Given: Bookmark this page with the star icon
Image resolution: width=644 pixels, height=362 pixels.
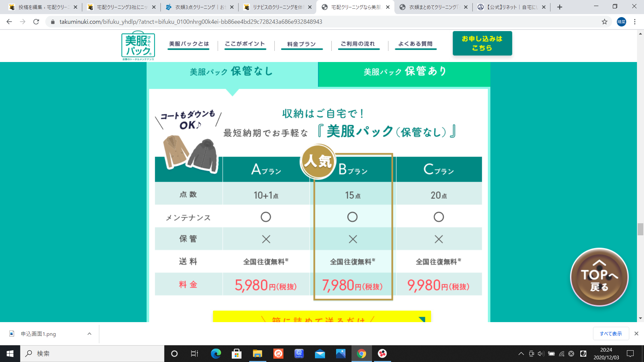Looking at the screenshot, I should [x=604, y=22].
